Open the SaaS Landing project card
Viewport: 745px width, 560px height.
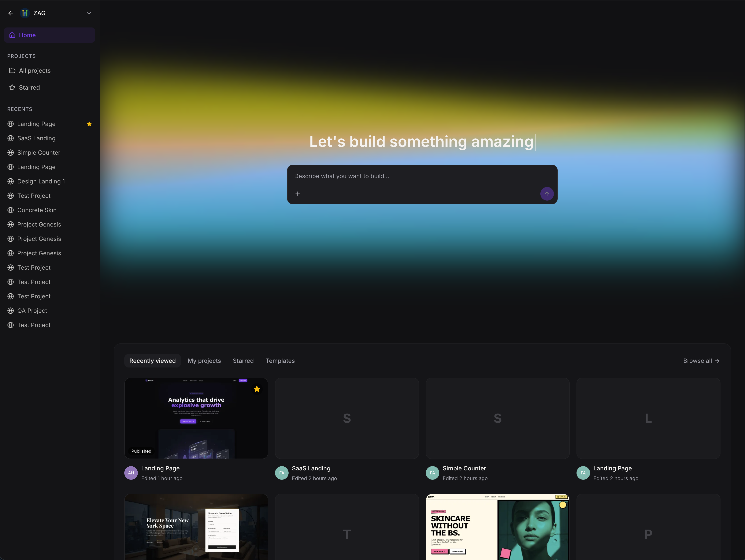[346, 418]
